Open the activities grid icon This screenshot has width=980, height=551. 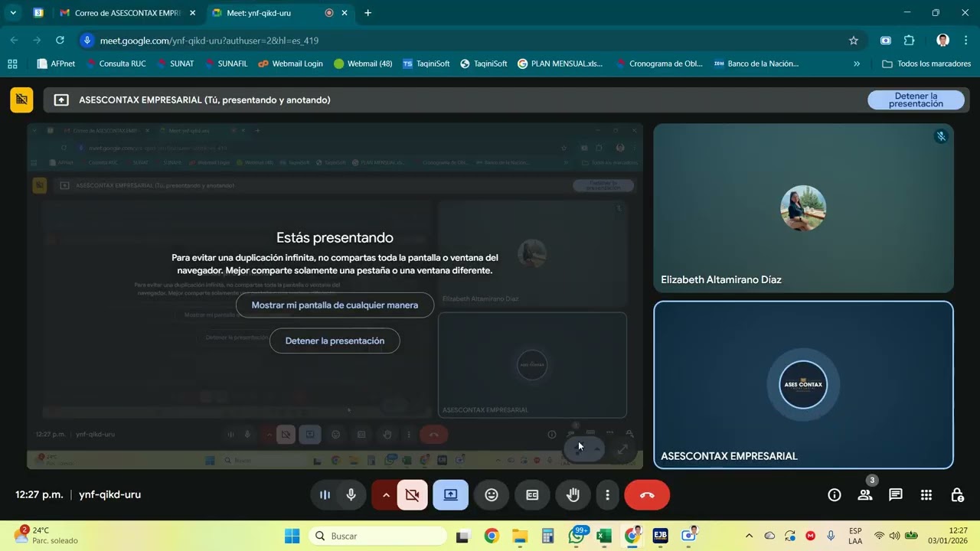[926, 495]
